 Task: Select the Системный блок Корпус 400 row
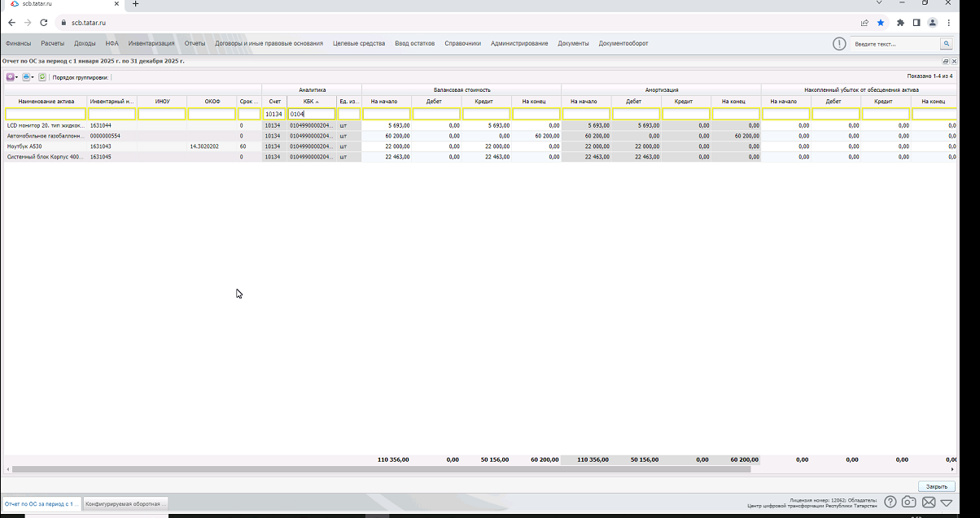click(480, 157)
